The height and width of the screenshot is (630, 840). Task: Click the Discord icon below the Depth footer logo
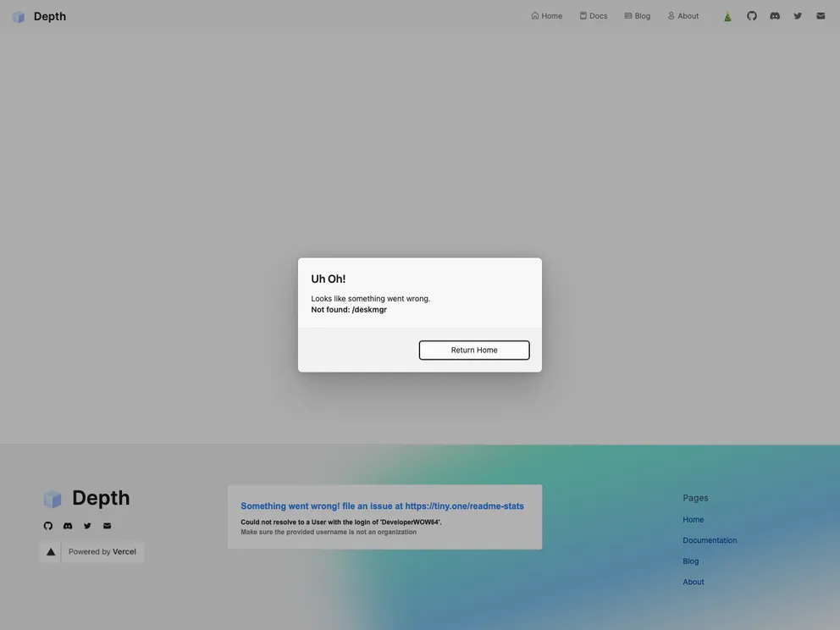[67, 525]
